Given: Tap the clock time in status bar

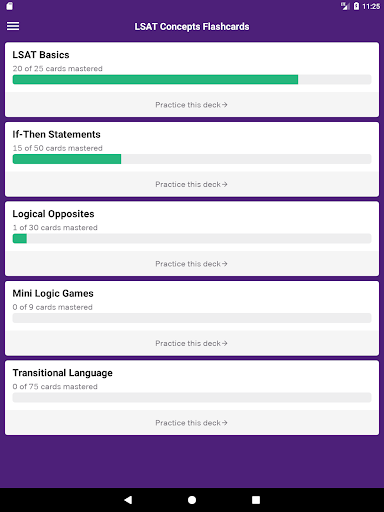Looking at the screenshot, I should coord(371,6).
